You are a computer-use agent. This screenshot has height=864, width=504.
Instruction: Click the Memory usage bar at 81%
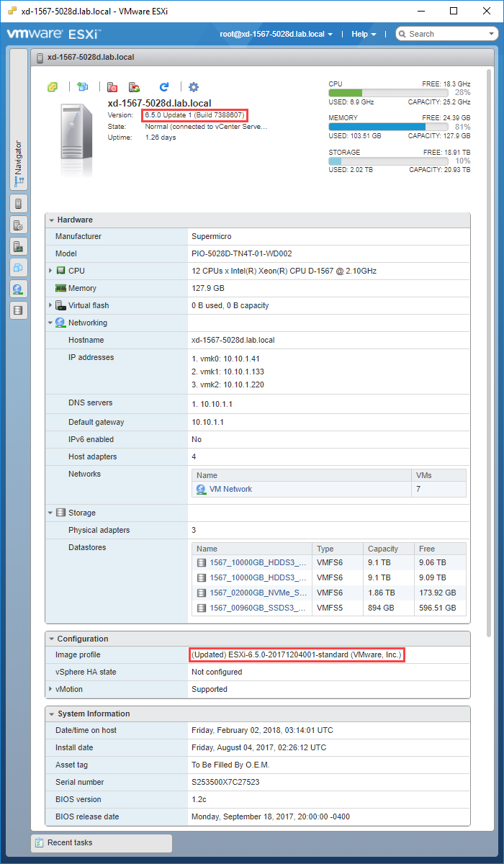(x=388, y=127)
